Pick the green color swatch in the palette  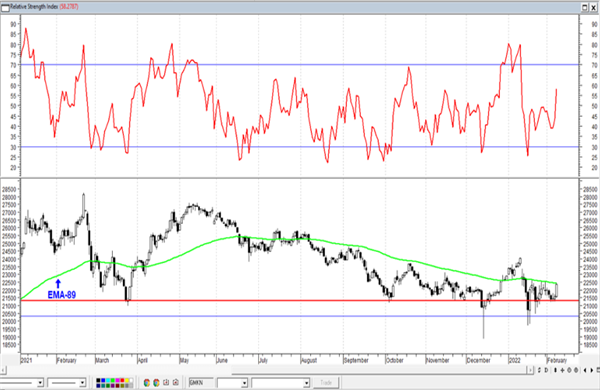coord(112,380)
